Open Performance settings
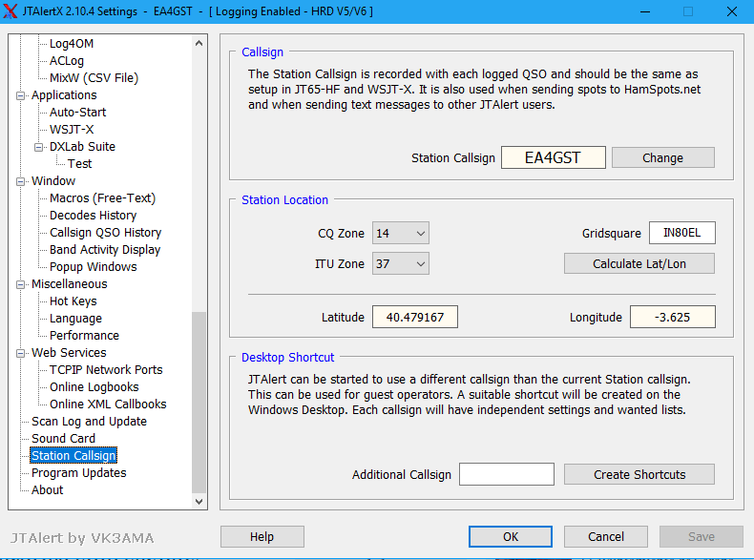 click(x=84, y=336)
